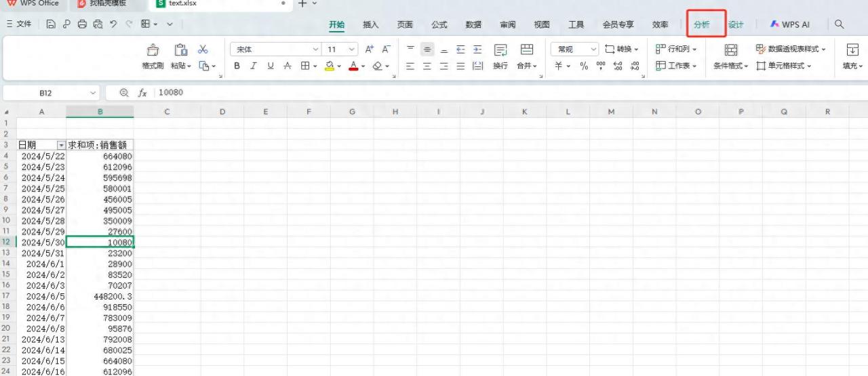The image size is (868, 376).
Task: Open number format 常规 dropdown
Action: [594, 49]
